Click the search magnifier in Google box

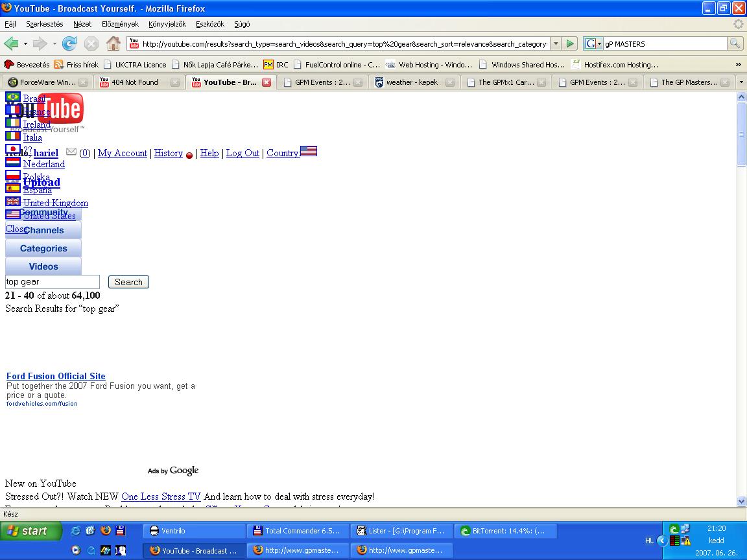(735, 44)
